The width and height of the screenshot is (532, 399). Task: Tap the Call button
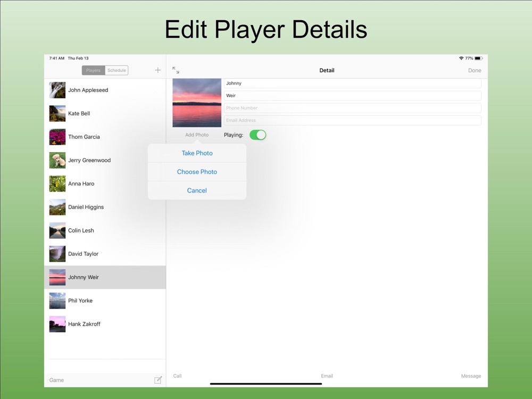(178, 376)
